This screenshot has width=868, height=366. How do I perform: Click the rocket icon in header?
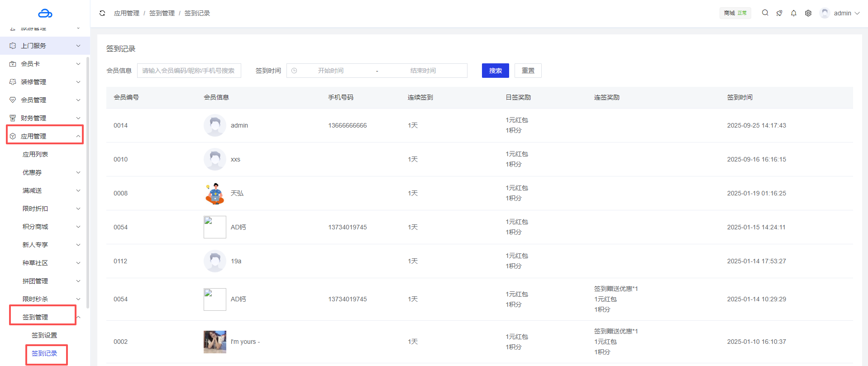[x=779, y=13]
